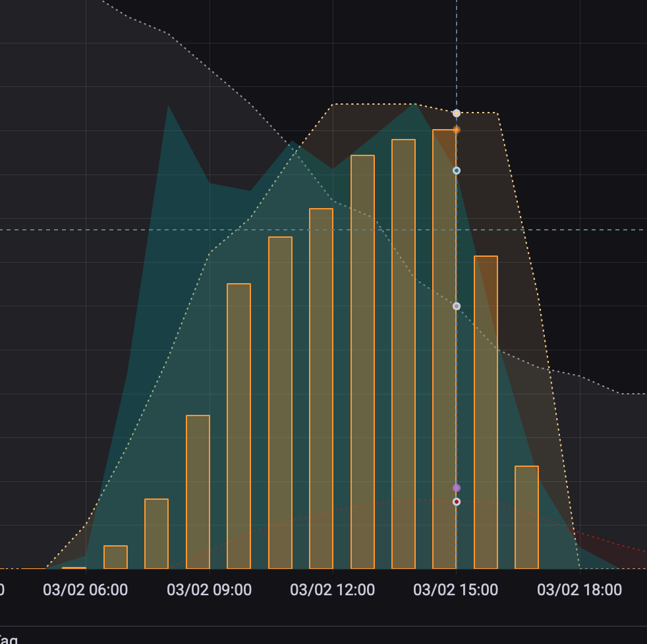Select the orange data point atop the bar
This screenshot has width=647, height=644.
[x=457, y=130]
